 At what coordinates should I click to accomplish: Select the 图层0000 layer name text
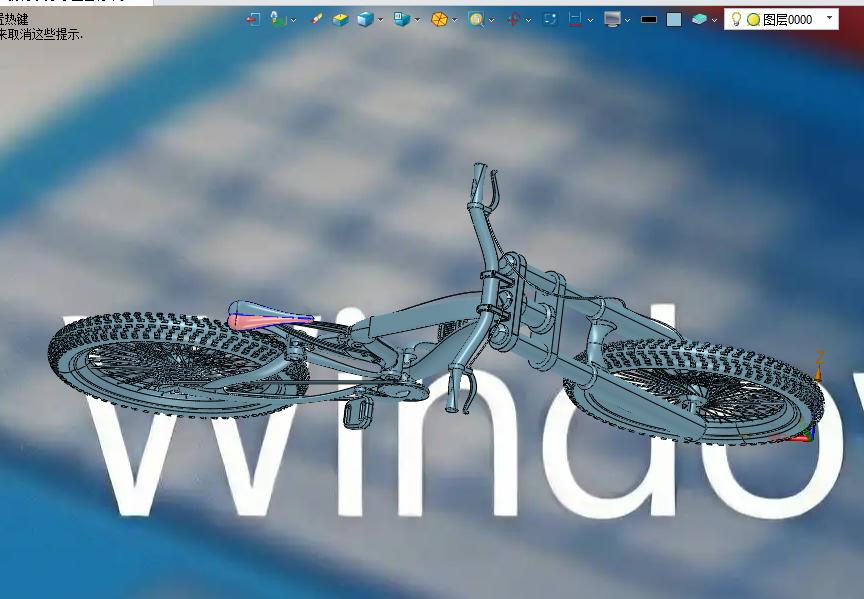(x=787, y=20)
